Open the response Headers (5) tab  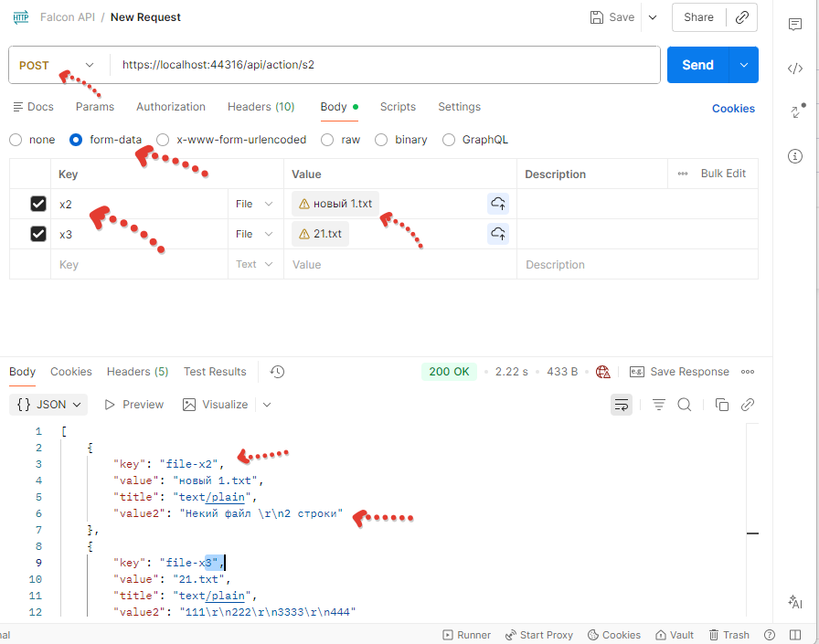pyautogui.click(x=137, y=372)
